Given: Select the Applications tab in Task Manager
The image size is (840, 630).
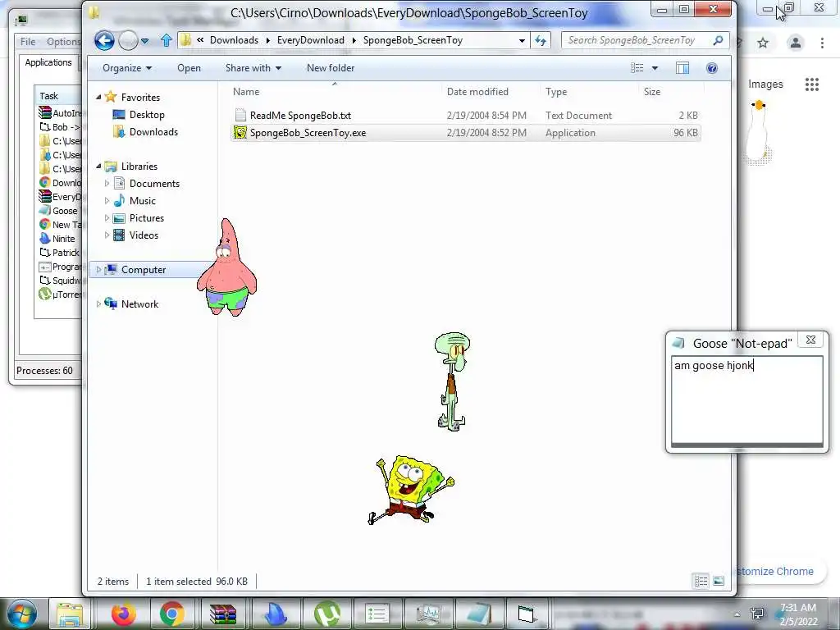Looking at the screenshot, I should (48, 62).
